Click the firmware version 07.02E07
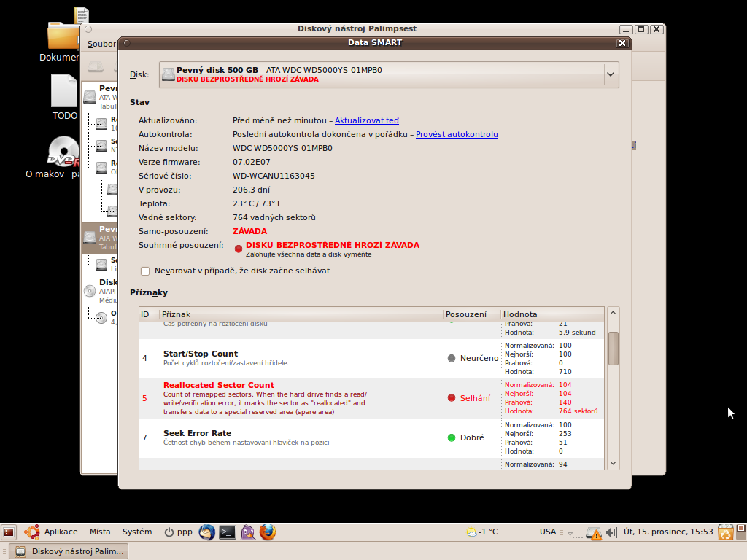The image size is (747, 560). 251,162
